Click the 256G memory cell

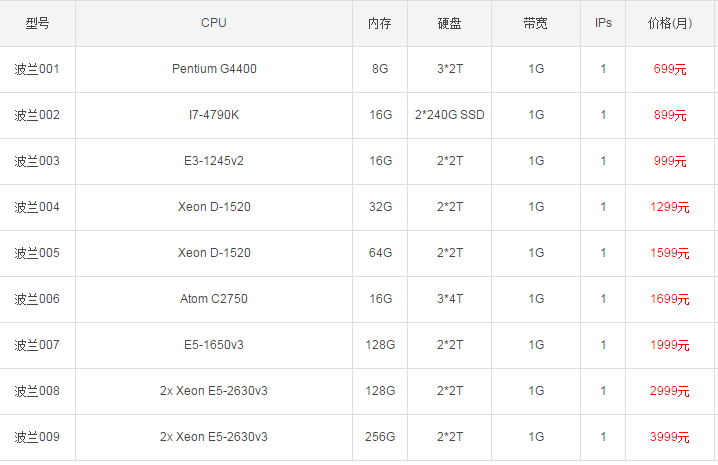(x=380, y=437)
